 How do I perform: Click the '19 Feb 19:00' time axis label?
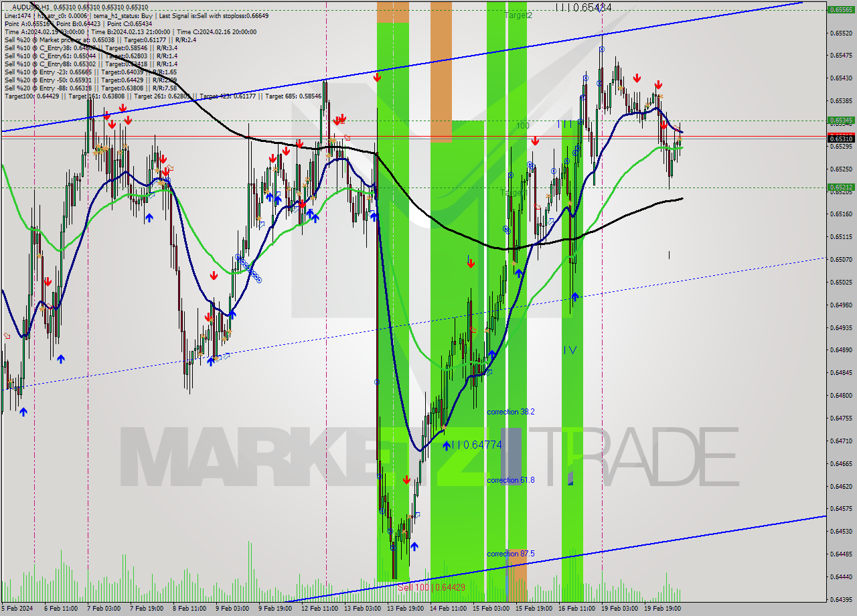point(662,609)
